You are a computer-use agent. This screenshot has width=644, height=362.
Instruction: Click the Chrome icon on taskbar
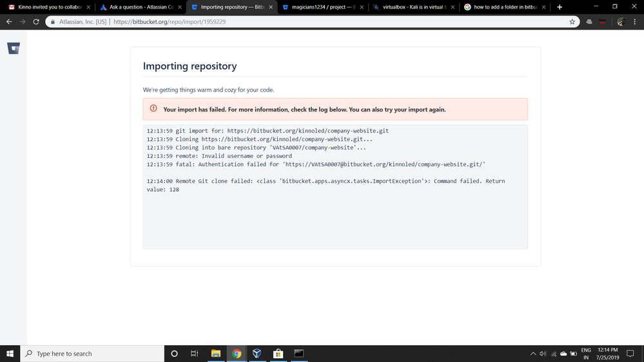coord(237,354)
